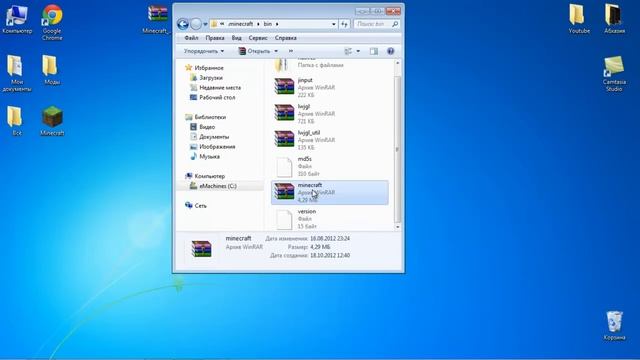This screenshot has height=360, width=640.
Task: Open the Изображения library
Action: tap(217, 147)
